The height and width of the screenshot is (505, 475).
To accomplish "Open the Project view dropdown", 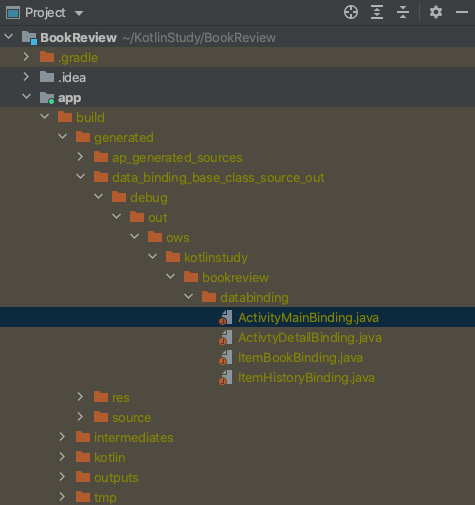I will 79,13.
